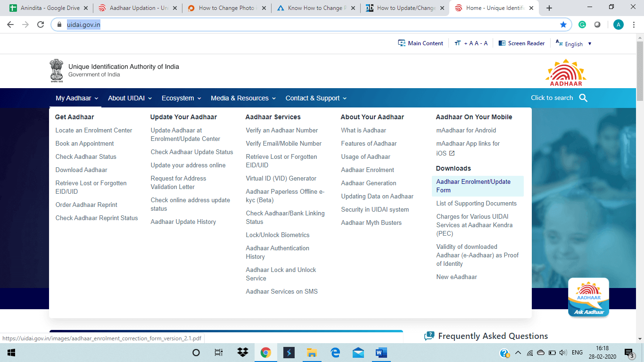644x362 pixels.
Task: Click the Aadhaar logo at top right
Action: 566,72
